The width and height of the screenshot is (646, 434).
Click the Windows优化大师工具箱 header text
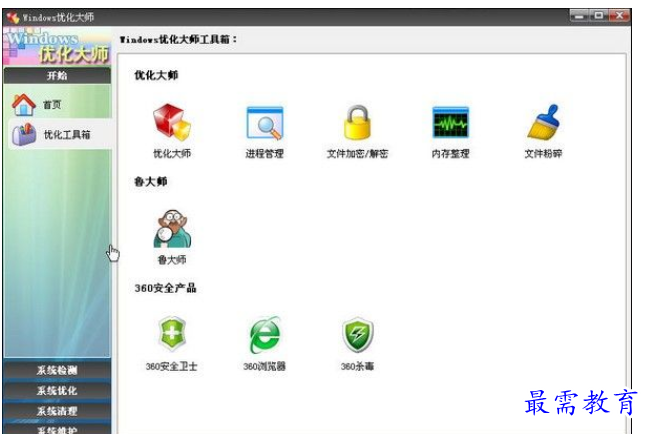[178, 40]
